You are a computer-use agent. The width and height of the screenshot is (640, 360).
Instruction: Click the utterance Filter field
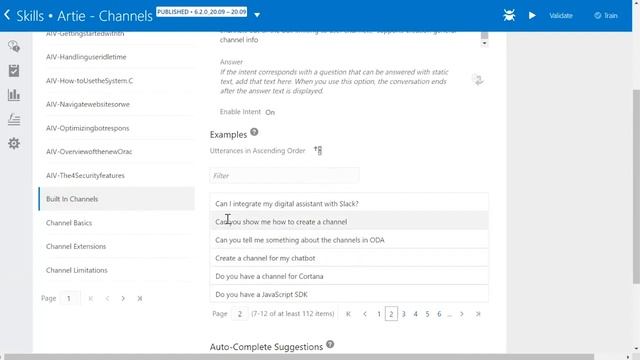coord(284,176)
